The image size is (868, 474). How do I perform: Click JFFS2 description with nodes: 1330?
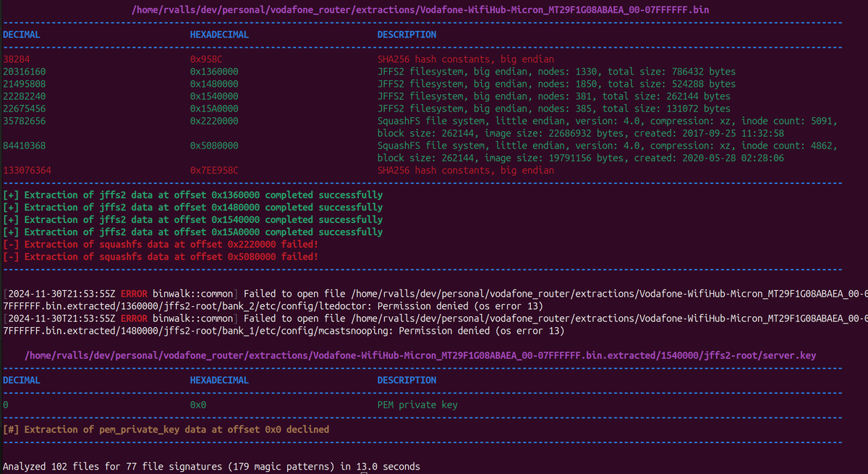(556, 72)
